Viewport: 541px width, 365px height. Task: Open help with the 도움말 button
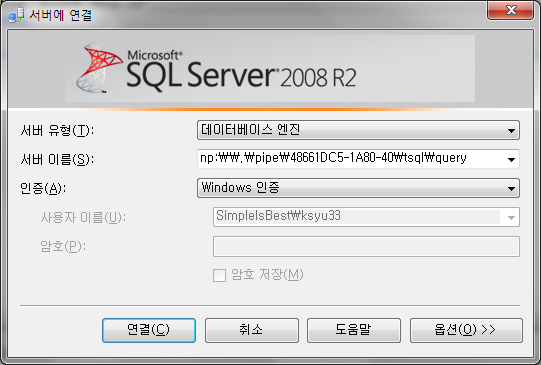[x=354, y=330]
